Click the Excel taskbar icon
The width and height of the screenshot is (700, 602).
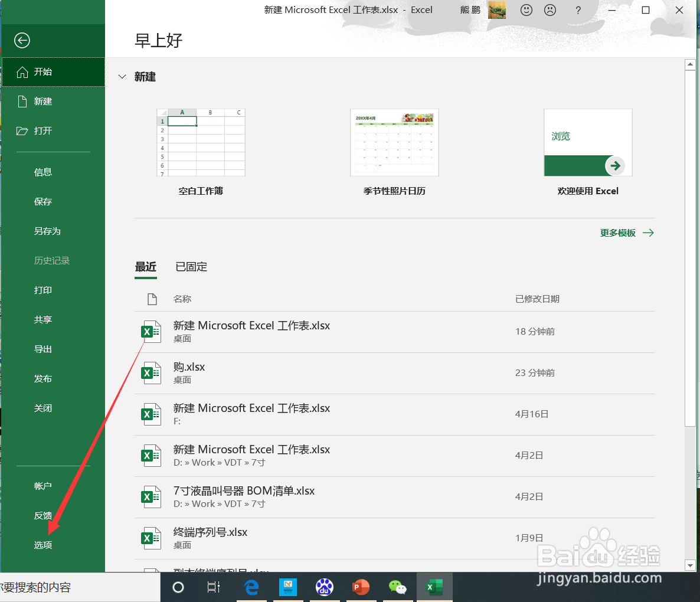tap(434, 587)
